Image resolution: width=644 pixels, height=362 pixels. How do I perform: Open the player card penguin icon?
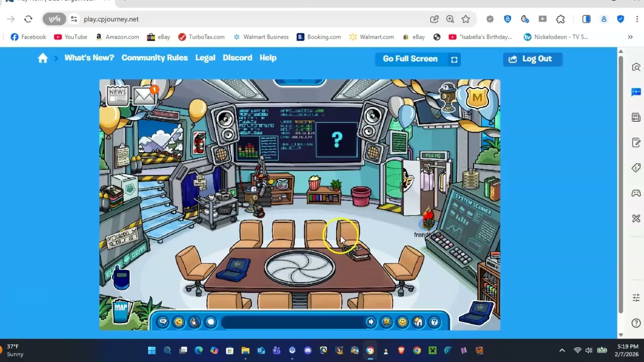point(386,322)
